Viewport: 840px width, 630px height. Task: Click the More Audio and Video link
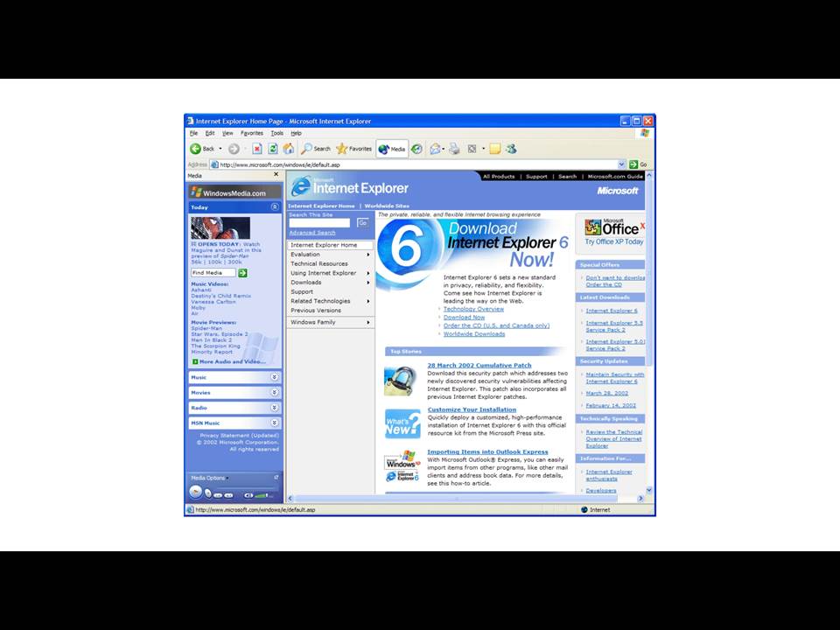233,361
